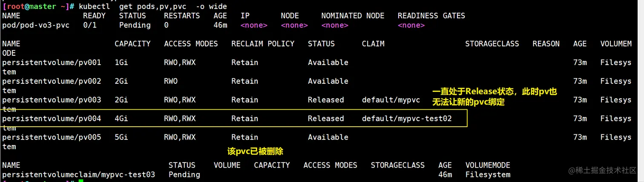
Task: Click the NOMINATED NODE column header
Action: point(353,16)
